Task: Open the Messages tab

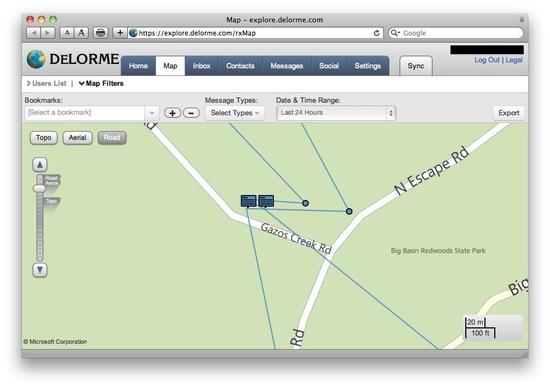Action: coord(287,66)
